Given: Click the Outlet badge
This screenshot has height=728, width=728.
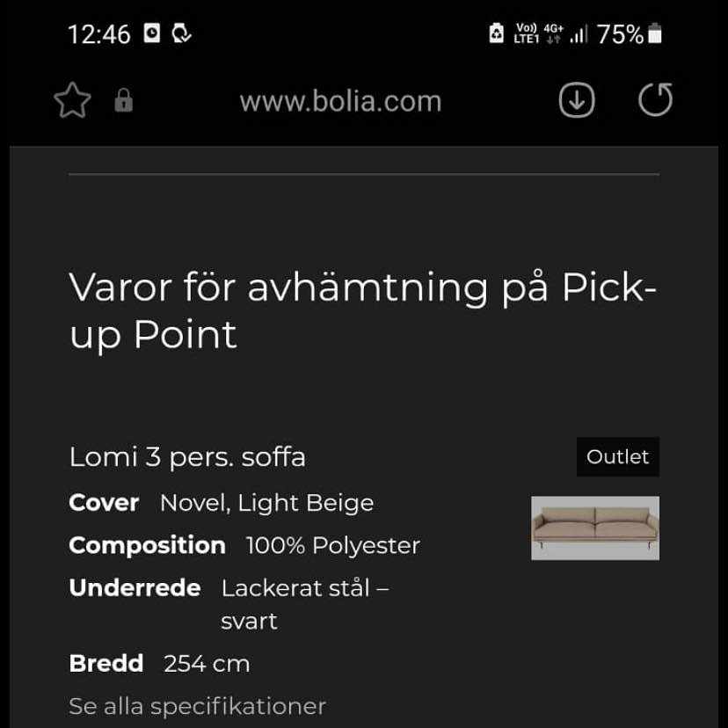Looking at the screenshot, I should (x=617, y=457).
